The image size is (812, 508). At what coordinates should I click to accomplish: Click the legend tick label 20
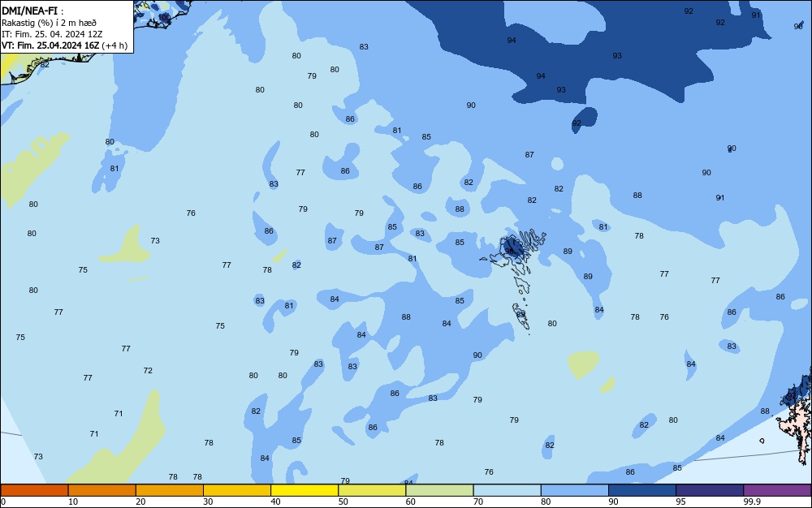click(140, 502)
